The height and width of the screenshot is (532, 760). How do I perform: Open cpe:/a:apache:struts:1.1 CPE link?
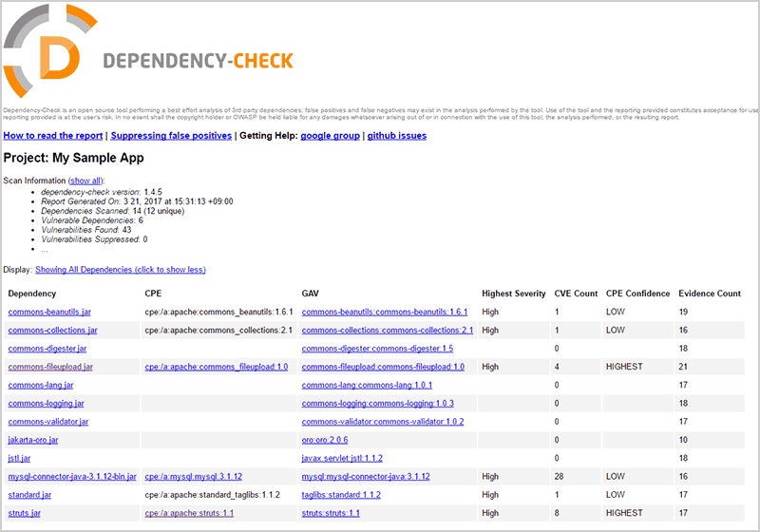coord(189,513)
